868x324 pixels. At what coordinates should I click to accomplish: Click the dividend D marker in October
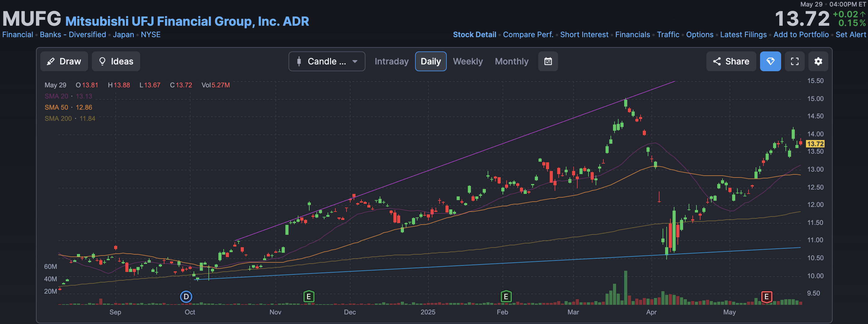click(x=186, y=296)
